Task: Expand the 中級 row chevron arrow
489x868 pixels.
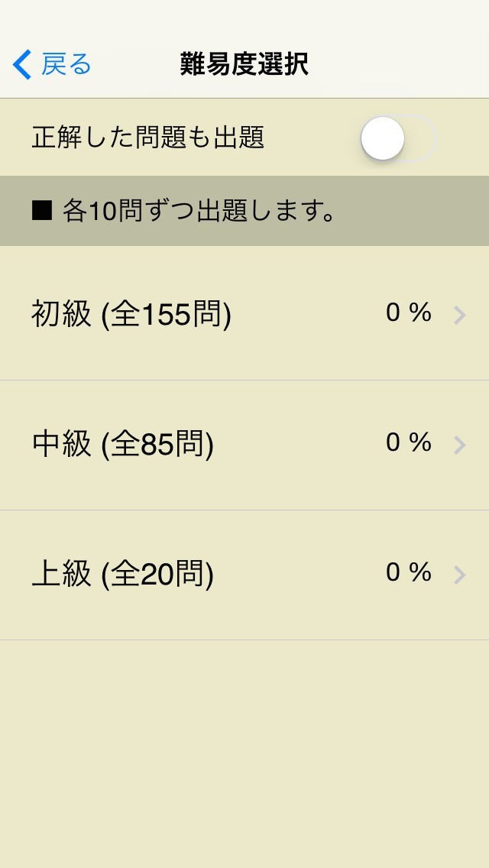Action: point(459,445)
